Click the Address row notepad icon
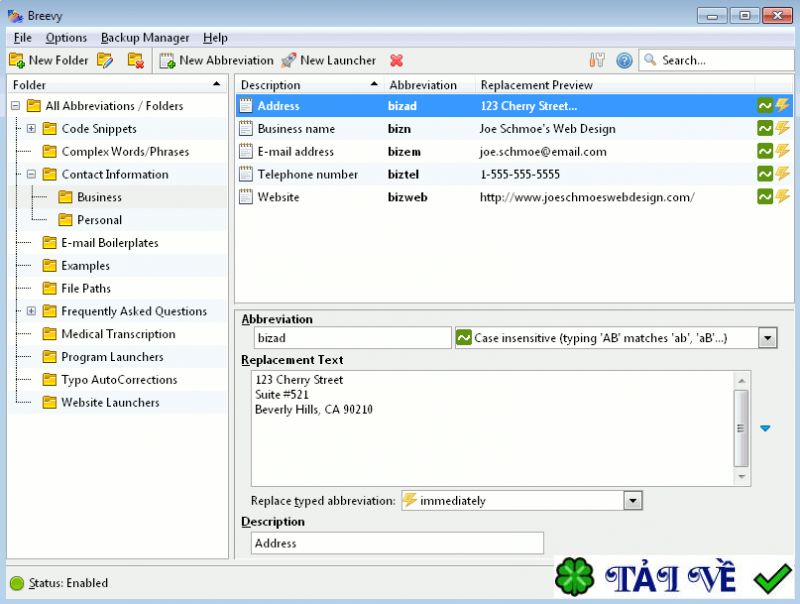 (x=246, y=106)
